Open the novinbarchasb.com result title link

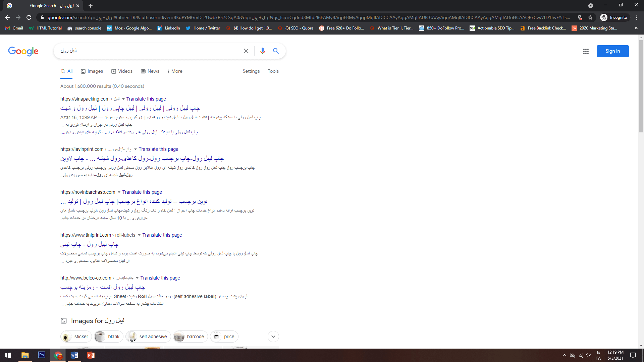pos(134,201)
